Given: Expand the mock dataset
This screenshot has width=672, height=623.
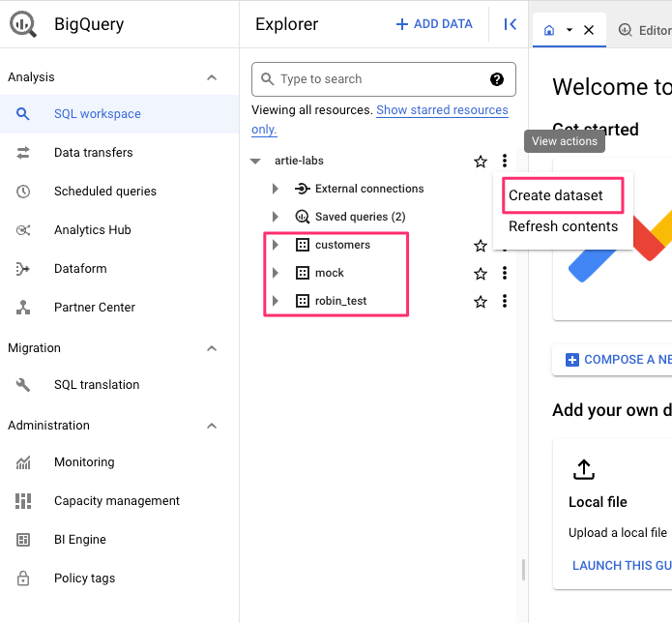Looking at the screenshot, I should [x=276, y=273].
